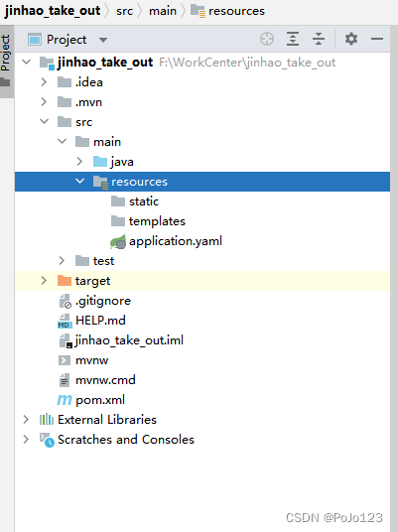Click the Expand All toolbar icon
Screen dimensions: 398x532
[293, 39]
